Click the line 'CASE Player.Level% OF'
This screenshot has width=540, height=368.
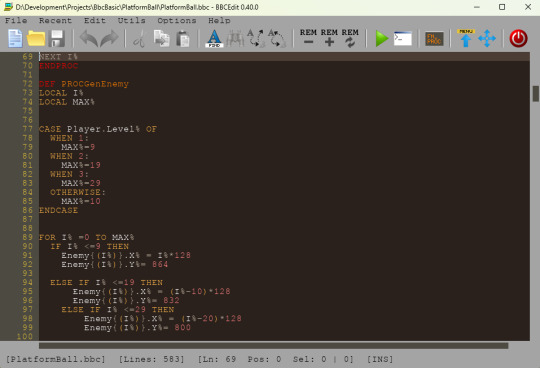pos(98,129)
